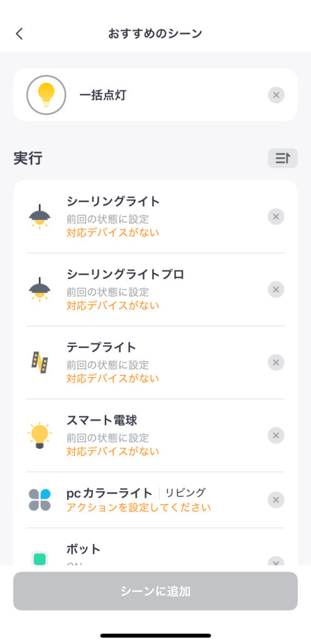Open the スマート電球 action row
The height and width of the screenshot is (644, 311).
pyautogui.click(x=156, y=435)
